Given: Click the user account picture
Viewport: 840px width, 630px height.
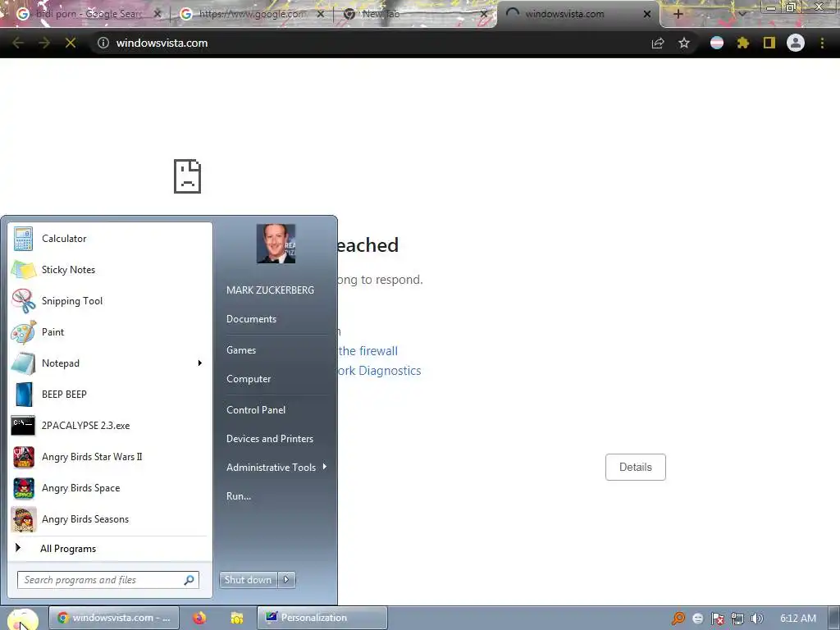Looking at the screenshot, I should click(276, 244).
